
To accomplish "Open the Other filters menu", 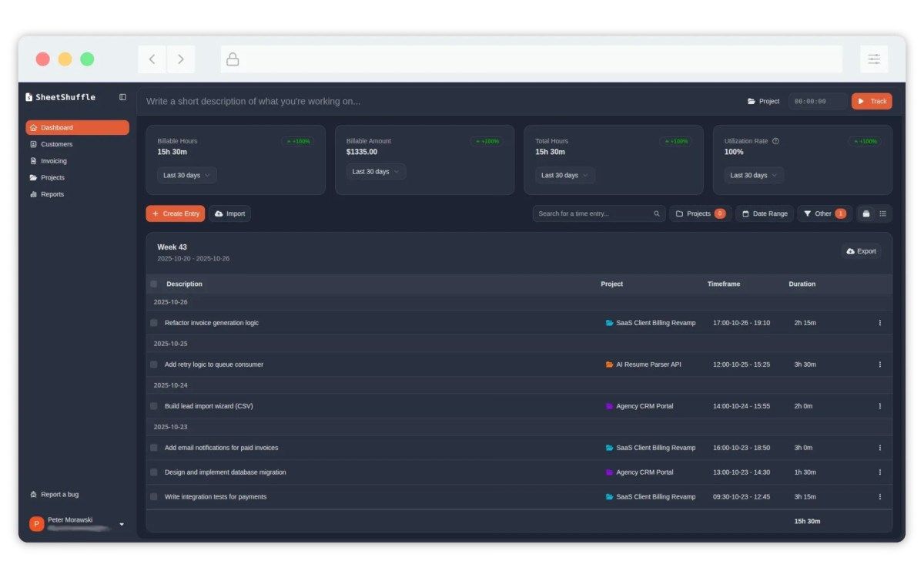I will (x=824, y=213).
